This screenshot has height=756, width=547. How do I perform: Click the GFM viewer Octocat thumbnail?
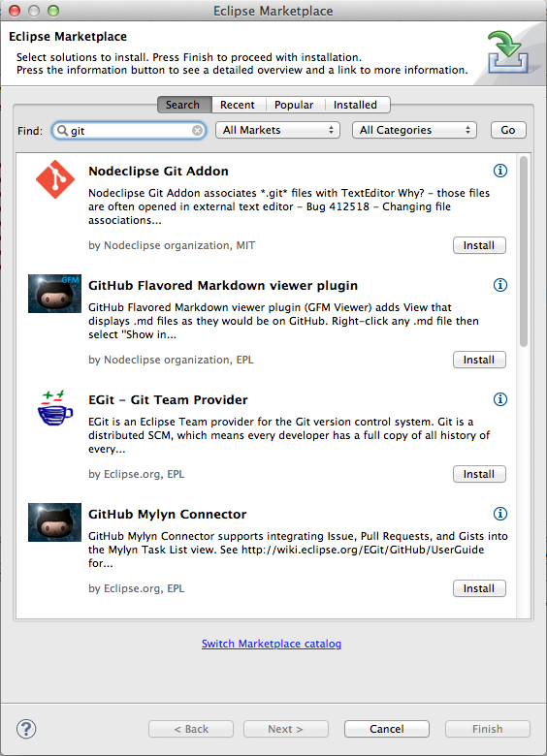pyautogui.click(x=54, y=294)
